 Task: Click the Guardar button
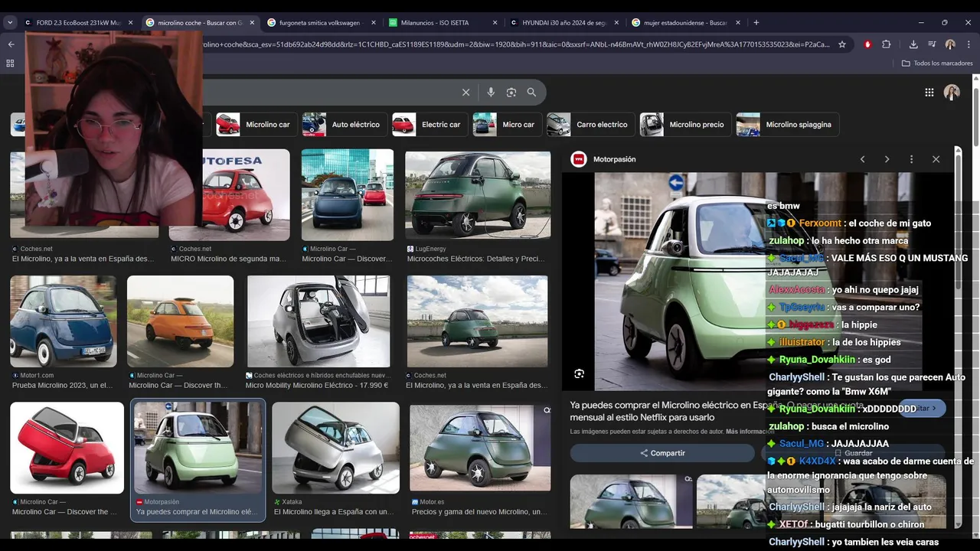click(853, 453)
